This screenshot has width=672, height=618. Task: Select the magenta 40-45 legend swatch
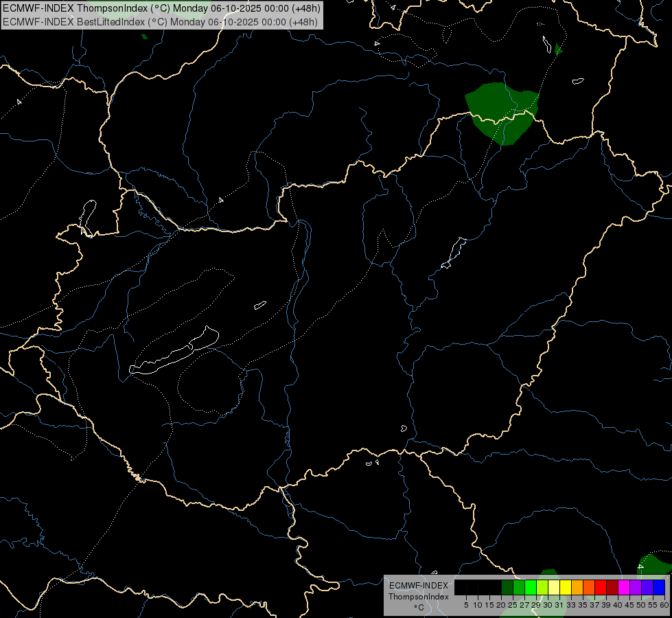[x=624, y=587]
